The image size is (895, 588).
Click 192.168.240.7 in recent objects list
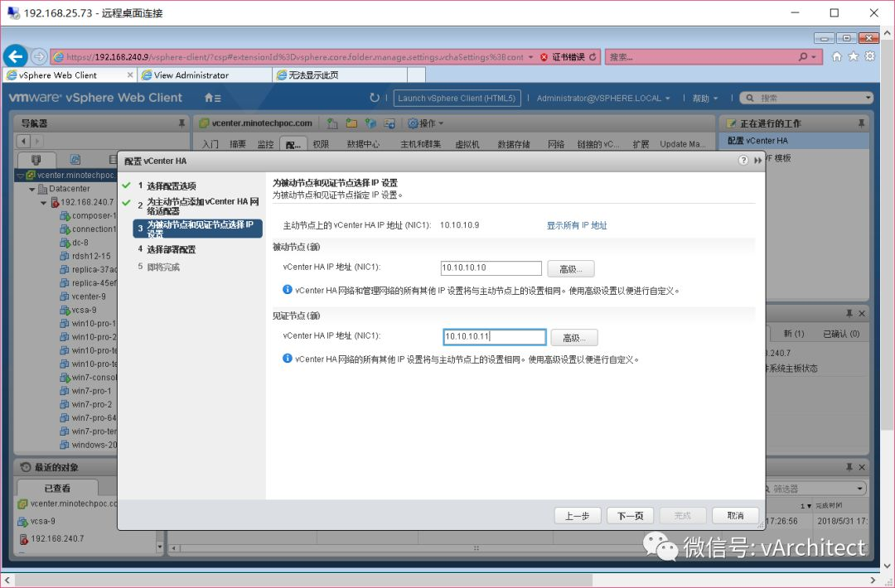click(x=57, y=538)
